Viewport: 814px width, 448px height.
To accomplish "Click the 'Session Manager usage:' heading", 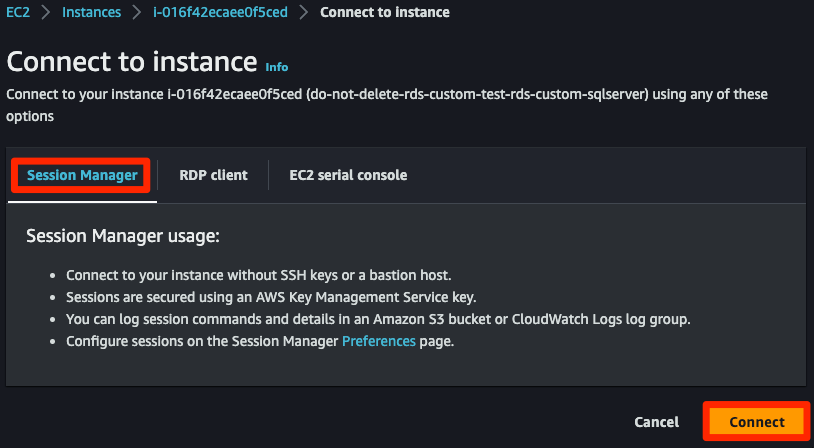I will tap(122, 237).
